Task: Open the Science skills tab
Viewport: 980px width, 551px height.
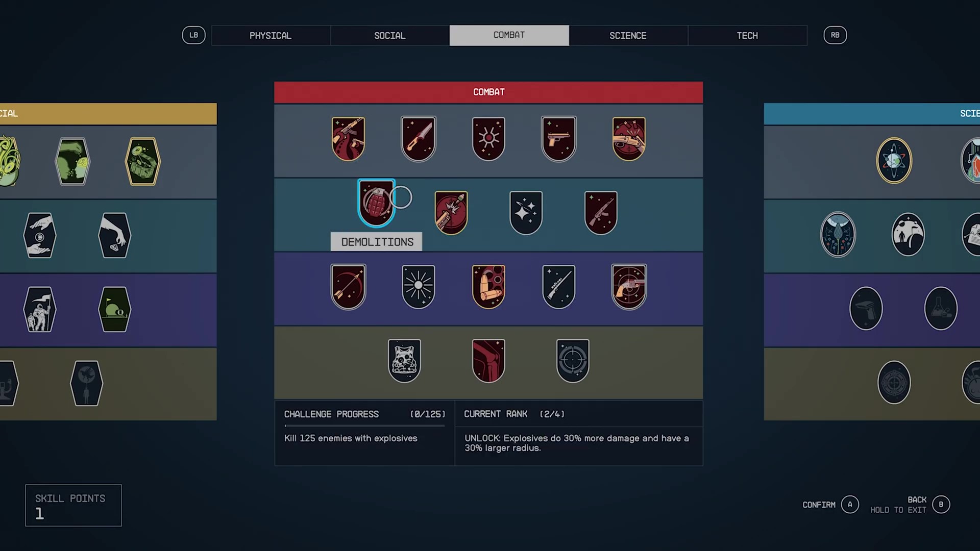Action: (x=628, y=35)
